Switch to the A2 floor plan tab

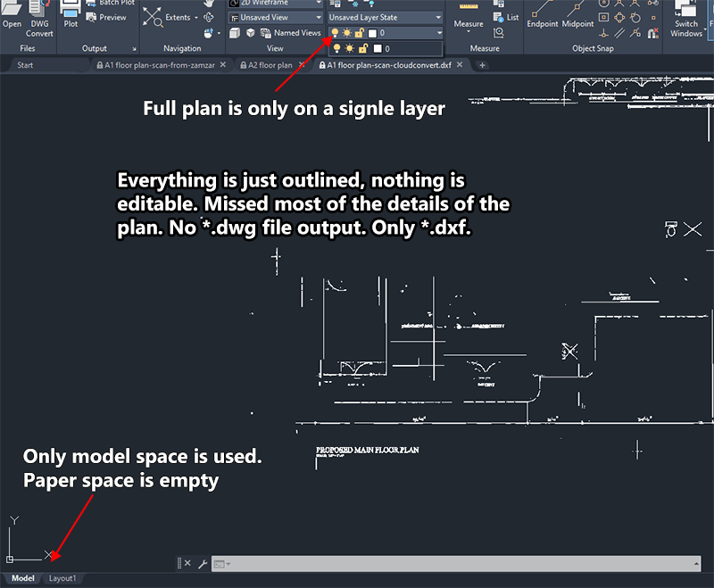point(270,64)
